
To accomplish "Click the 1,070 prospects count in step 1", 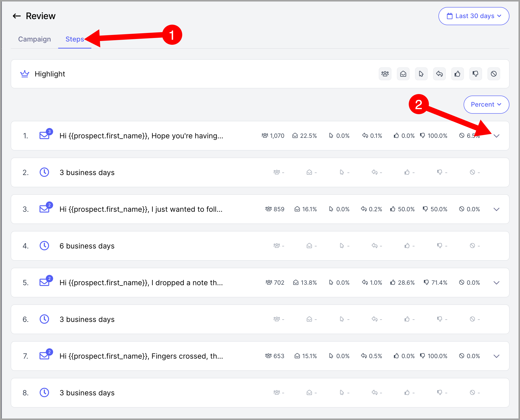I will pyautogui.click(x=273, y=136).
